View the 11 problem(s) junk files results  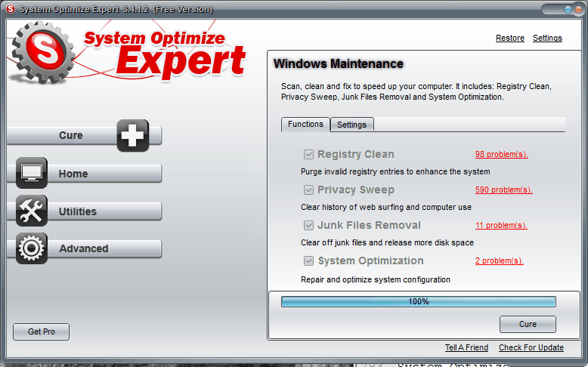tap(501, 225)
